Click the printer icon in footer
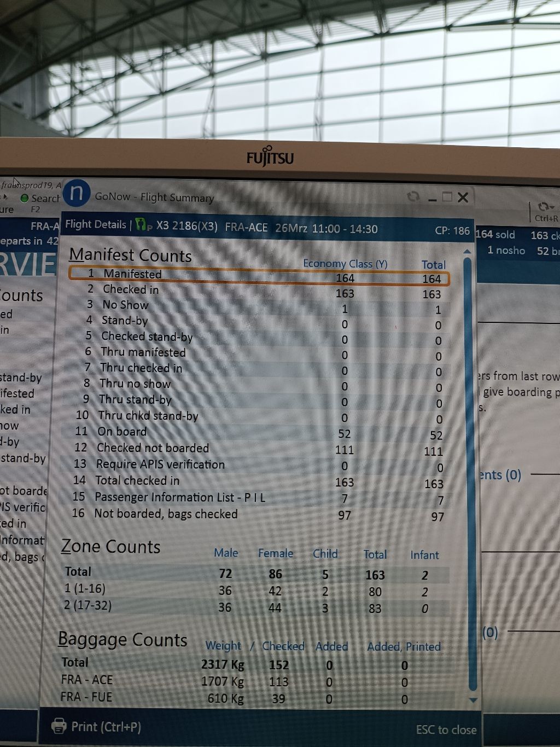The width and height of the screenshot is (560, 747). click(x=59, y=726)
